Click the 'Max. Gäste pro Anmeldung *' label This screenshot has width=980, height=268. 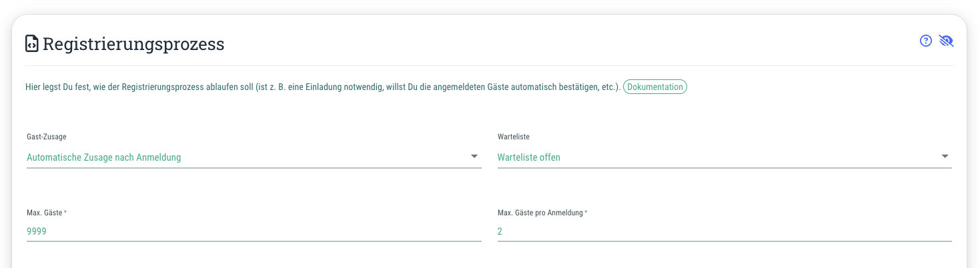pyautogui.click(x=542, y=213)
